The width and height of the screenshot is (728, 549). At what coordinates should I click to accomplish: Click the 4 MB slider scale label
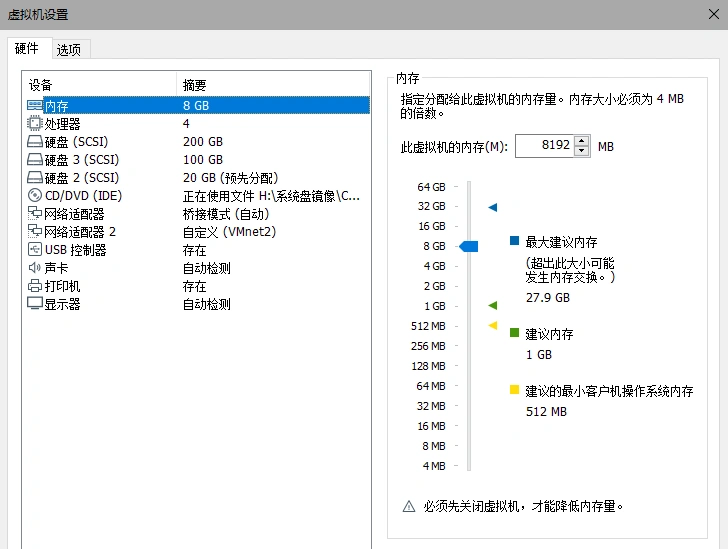tap(434, 466)
